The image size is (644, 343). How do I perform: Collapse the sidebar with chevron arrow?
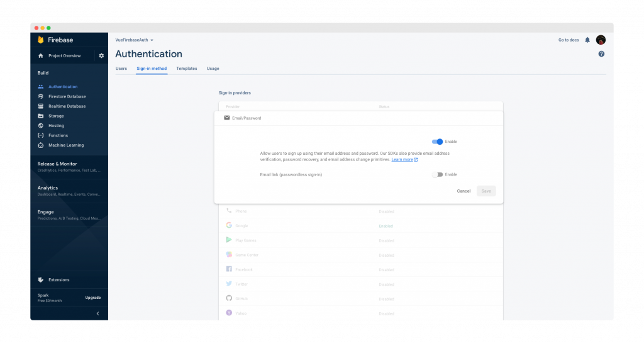pyautogui.click(x=97, y=313)
